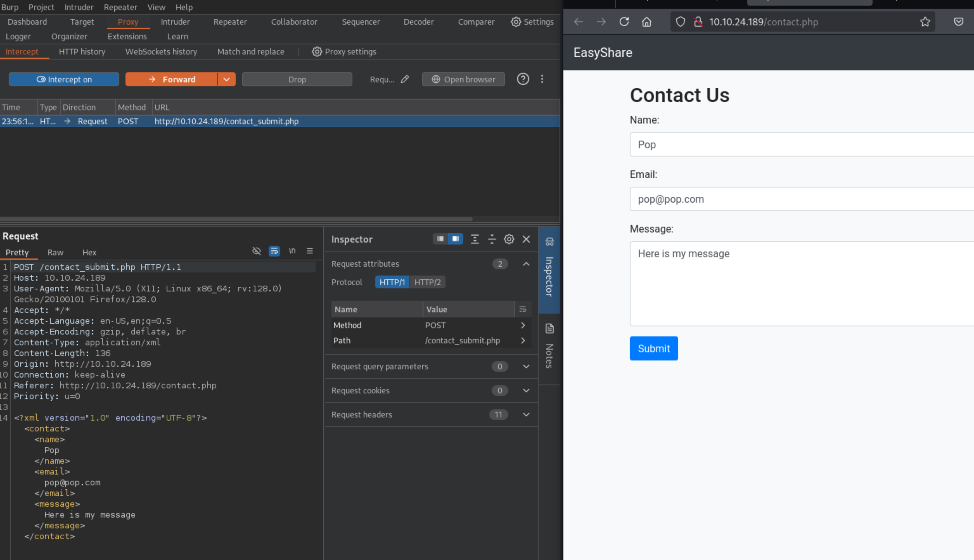Switch protocol to HTTP/2
974x560 pixels.
(x=427, y=282)
